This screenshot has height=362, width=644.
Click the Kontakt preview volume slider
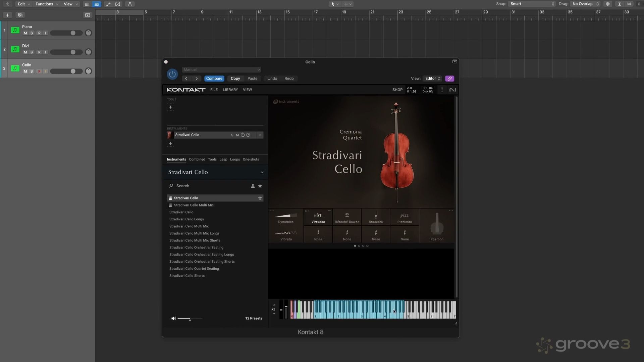click(190, 318)
